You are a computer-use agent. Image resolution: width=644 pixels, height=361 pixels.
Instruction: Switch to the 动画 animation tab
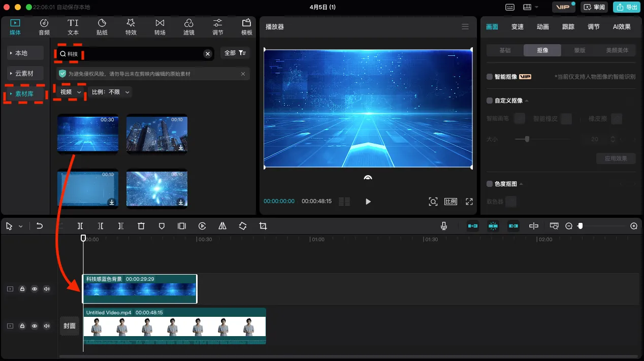(x=543, y=27)
